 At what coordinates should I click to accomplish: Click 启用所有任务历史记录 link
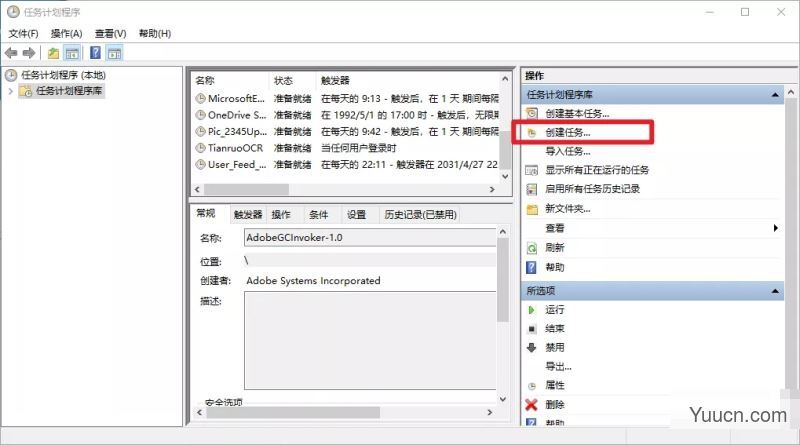(592, 189)
